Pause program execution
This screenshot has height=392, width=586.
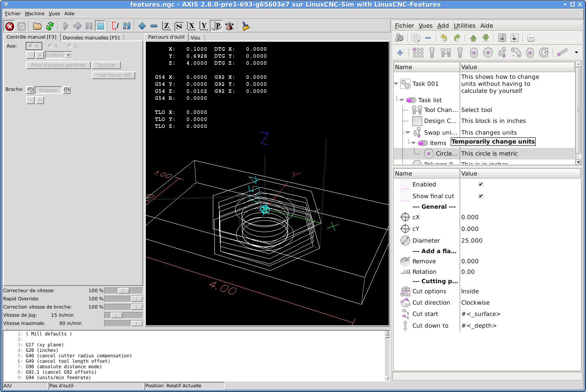89,26
